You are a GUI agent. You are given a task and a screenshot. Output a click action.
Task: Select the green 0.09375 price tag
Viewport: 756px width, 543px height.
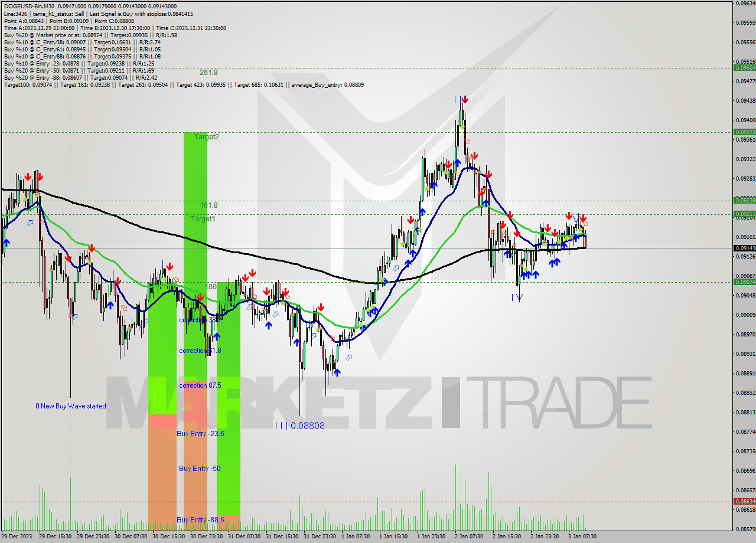point(744,132)
